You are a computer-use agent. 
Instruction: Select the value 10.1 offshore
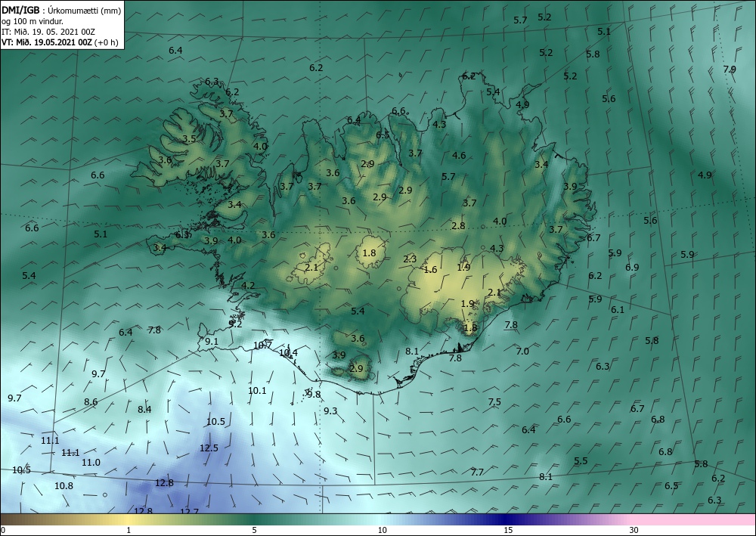(257, 390)
